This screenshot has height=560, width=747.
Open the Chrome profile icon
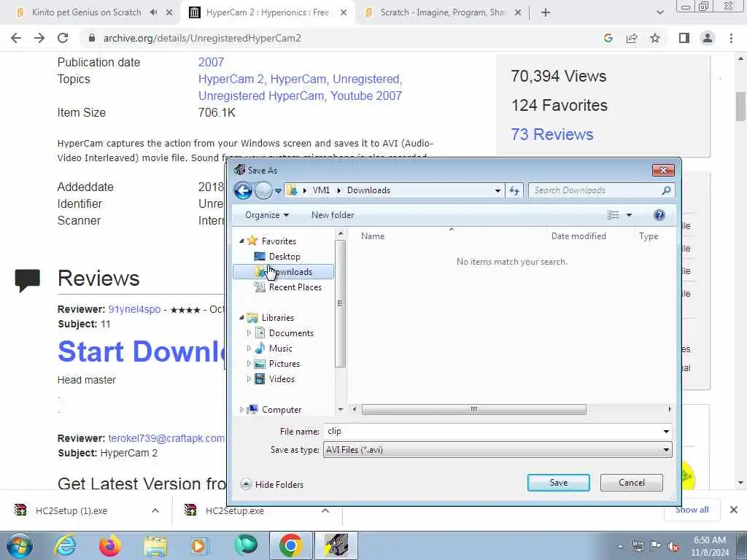pyautogui.click(x=708, y=38)
